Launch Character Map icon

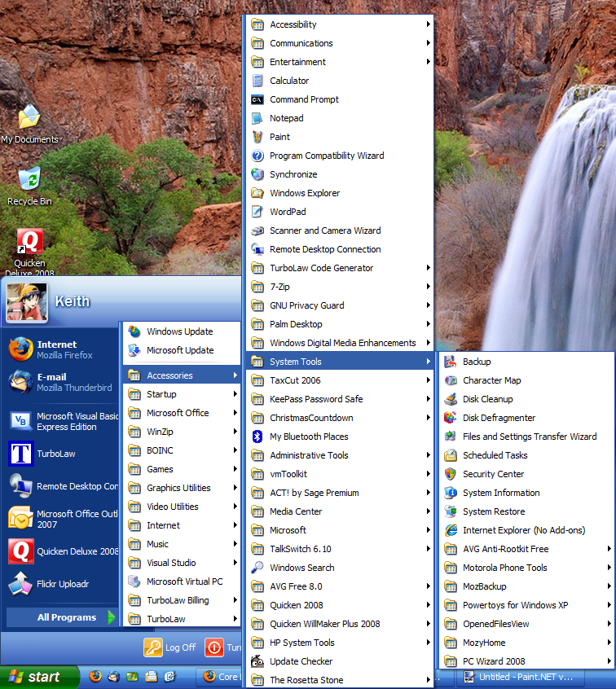point(451,380)
